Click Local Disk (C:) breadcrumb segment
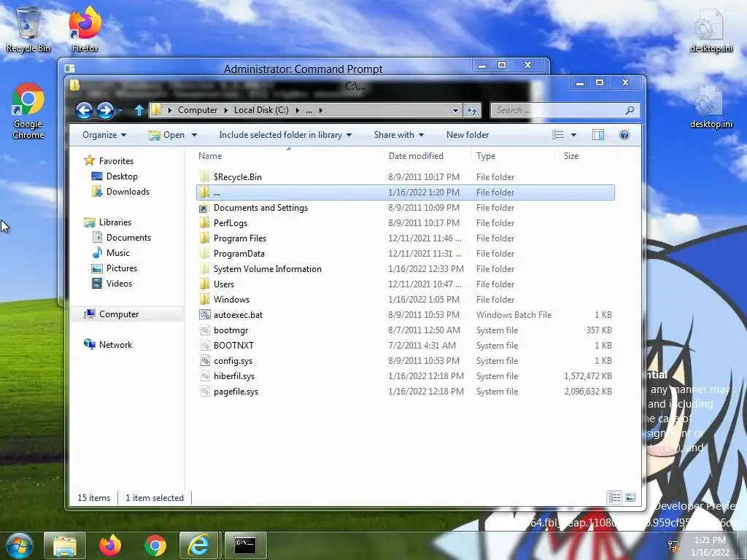The width and height of the screenshot is (747, 560). click(x=261, y=110)
